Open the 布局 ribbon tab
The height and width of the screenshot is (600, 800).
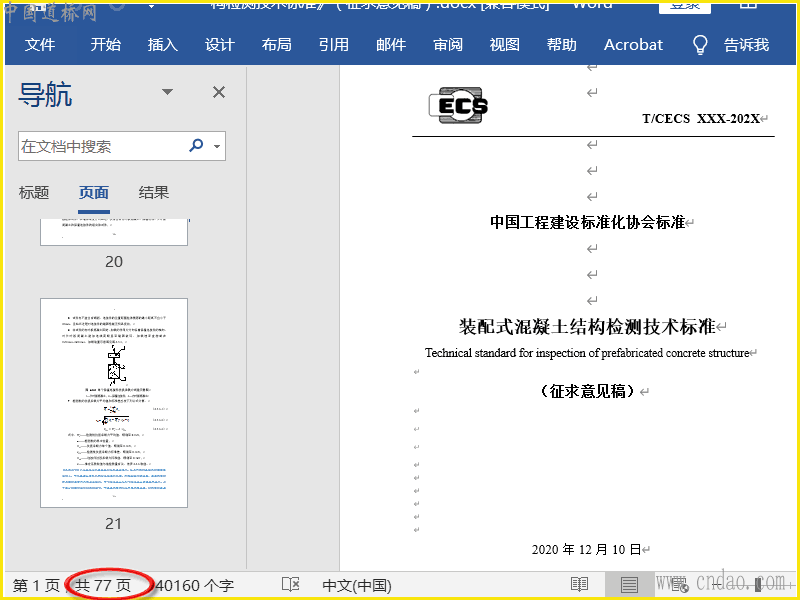click(277, 44)
